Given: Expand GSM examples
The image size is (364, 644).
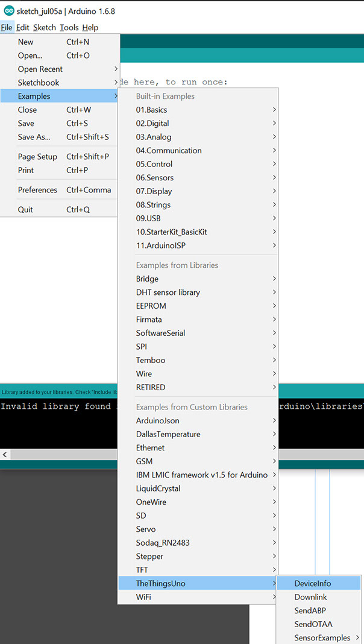Looking at the screenshot, I should 198,461.
